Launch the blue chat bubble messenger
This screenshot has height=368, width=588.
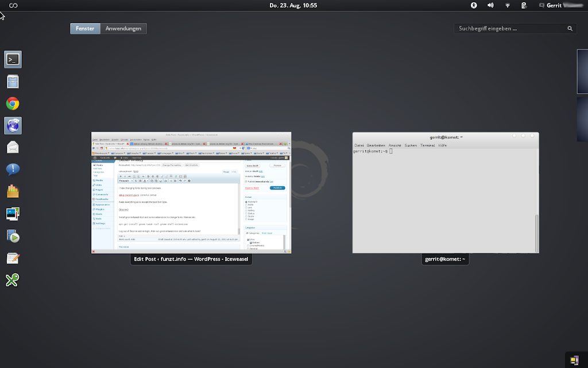(13, 170)
